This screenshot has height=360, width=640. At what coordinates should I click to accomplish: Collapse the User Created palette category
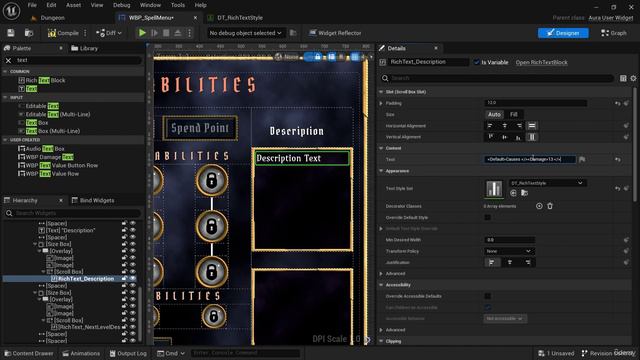[5, 140]
